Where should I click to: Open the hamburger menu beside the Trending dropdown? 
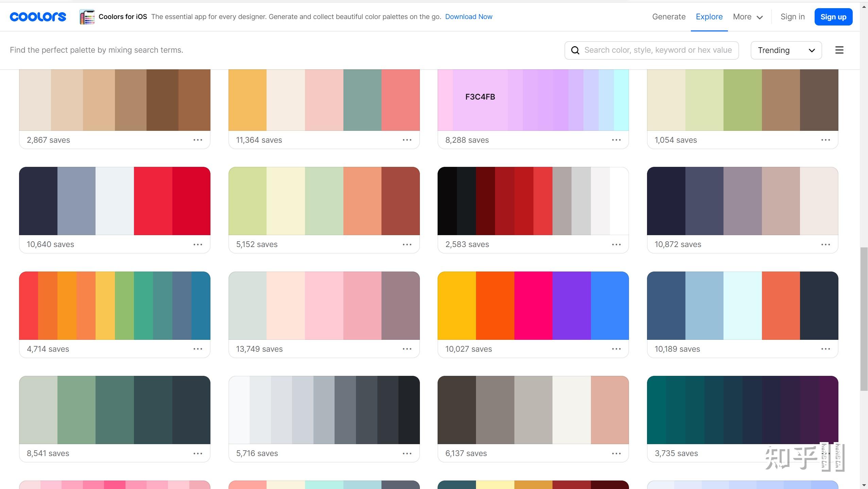[x=839, y=50]
